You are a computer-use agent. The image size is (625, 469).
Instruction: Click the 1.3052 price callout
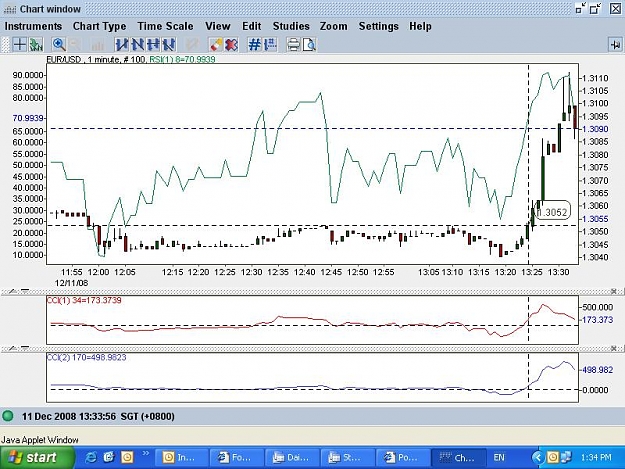pyautogui.click(x=552, y=212)
